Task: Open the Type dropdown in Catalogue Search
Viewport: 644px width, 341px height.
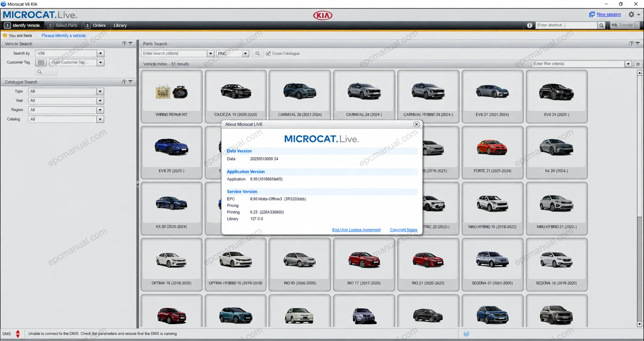Action: click(100, 91)
